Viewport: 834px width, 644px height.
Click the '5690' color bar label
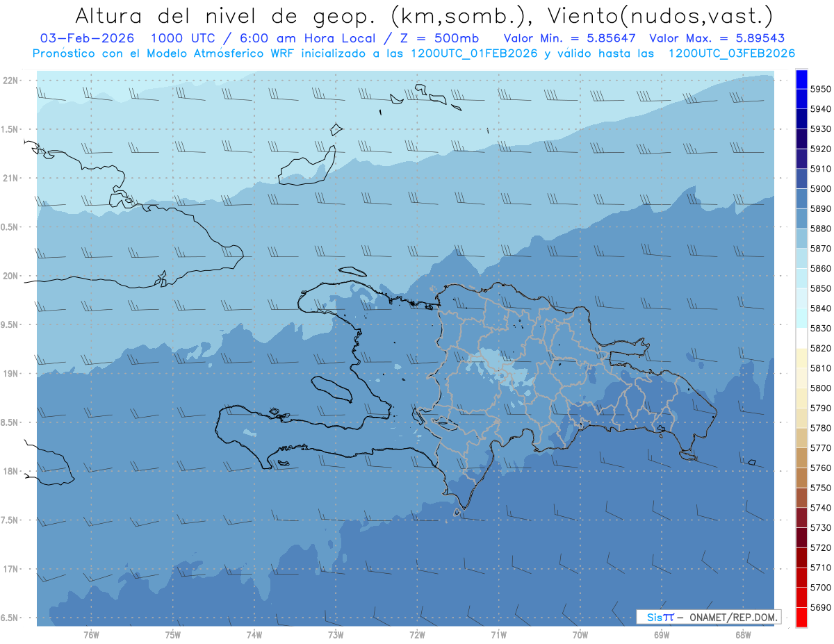pos(820,607)
